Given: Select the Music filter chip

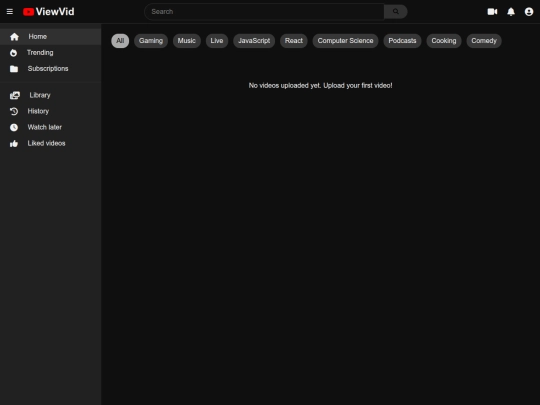Looking at the screenshot, I should click(187, 41).
